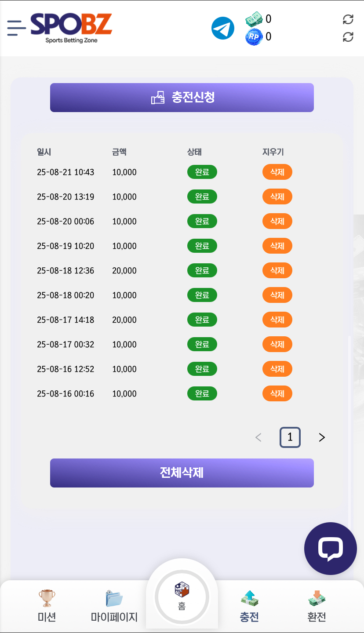Refresh the cash balance

coord(348,19)
